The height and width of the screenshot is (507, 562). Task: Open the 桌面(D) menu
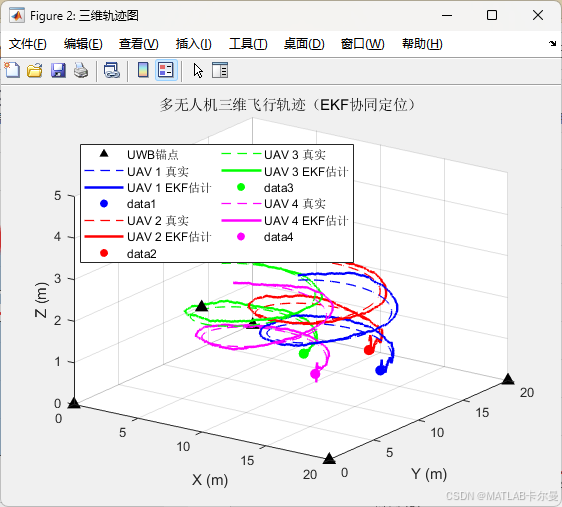pos(304,44)
